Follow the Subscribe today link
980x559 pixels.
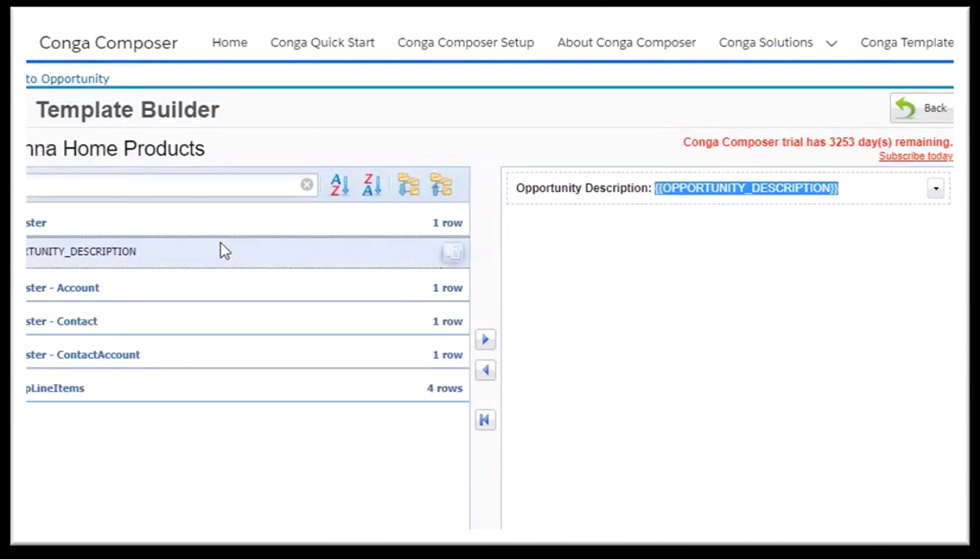[915, 156]
